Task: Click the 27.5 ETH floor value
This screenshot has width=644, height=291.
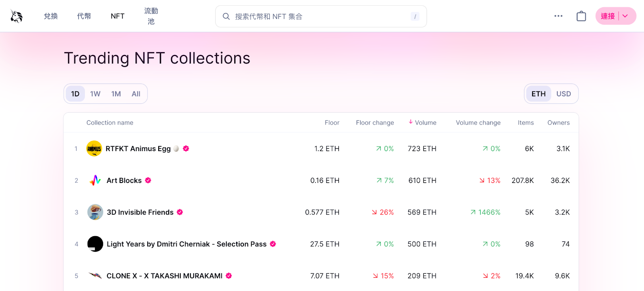Action: 325,244
